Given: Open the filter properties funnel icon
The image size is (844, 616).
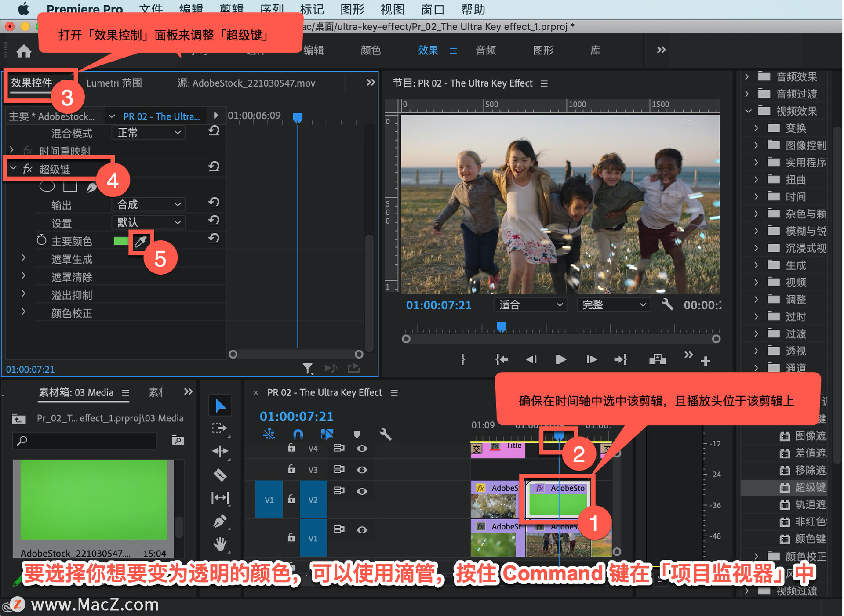Looking at the screenshot, I should (308, 368).
